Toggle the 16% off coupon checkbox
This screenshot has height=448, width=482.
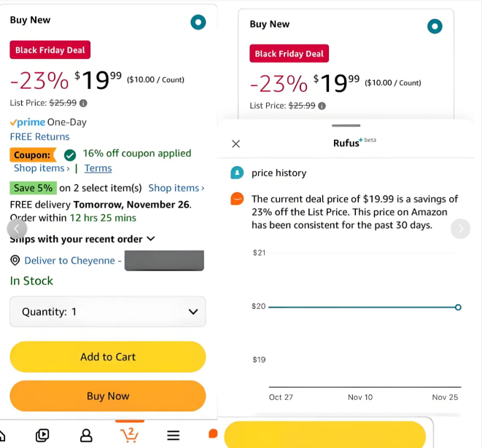pyautogui.click(x=70, y=154)
